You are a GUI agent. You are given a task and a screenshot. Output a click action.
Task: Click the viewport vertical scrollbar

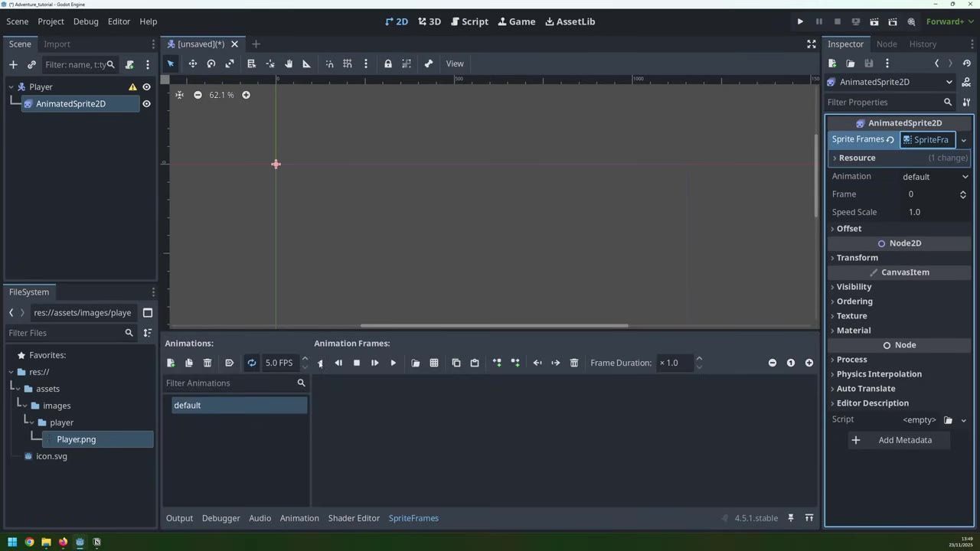click(x=815, y=176)
